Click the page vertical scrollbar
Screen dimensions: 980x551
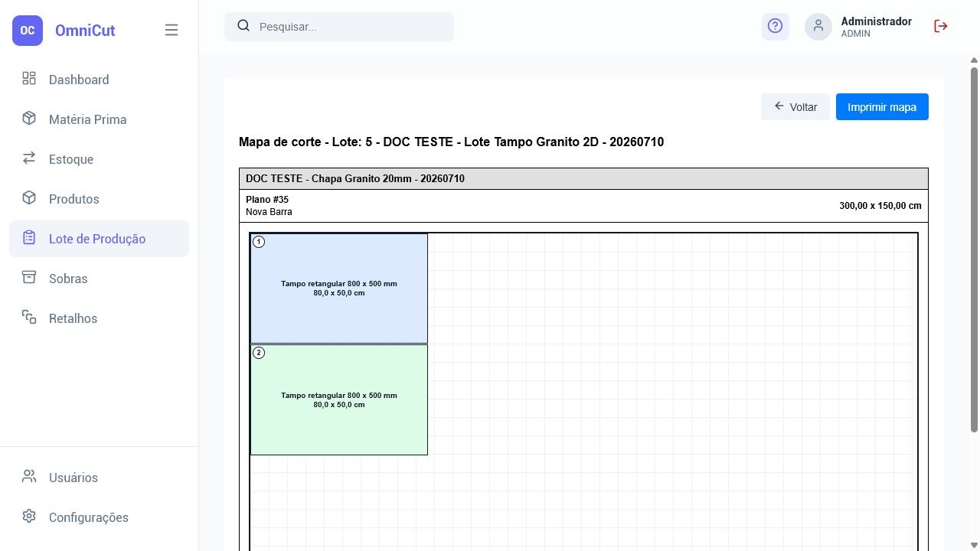[x=974, y=249]
